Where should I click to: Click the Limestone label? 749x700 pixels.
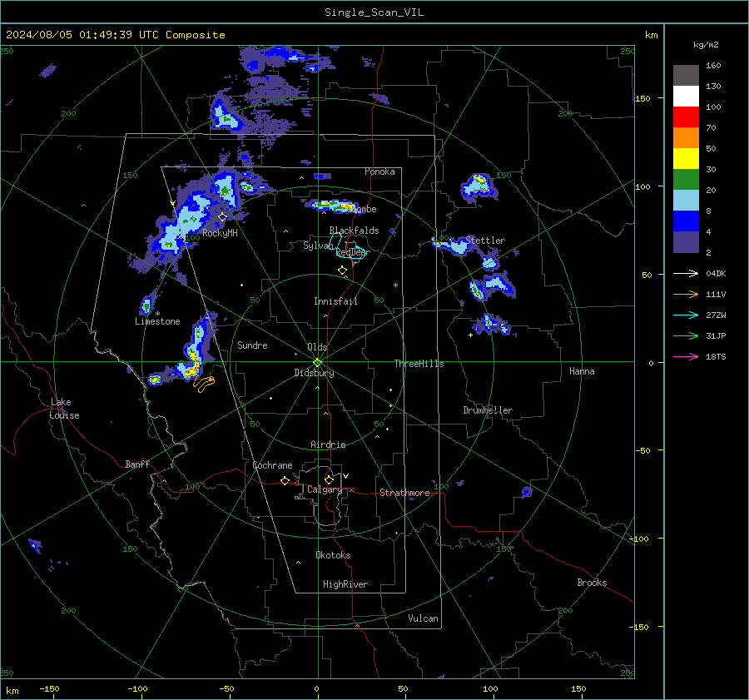pyautogui.click(x=157, y=321)
